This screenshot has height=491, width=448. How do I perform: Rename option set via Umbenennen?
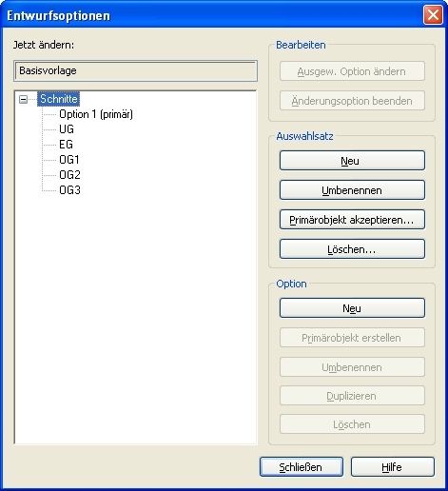352,190
